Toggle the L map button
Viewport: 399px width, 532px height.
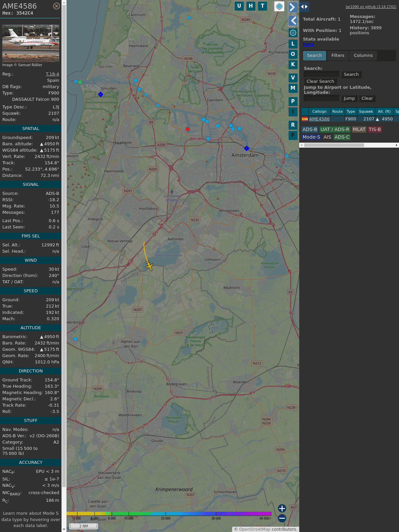(293, 44)
